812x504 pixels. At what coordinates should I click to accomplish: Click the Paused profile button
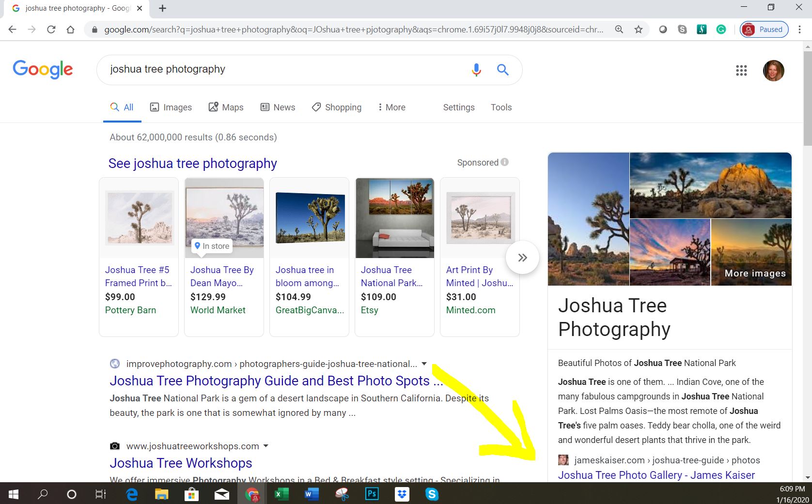point(764,30)
